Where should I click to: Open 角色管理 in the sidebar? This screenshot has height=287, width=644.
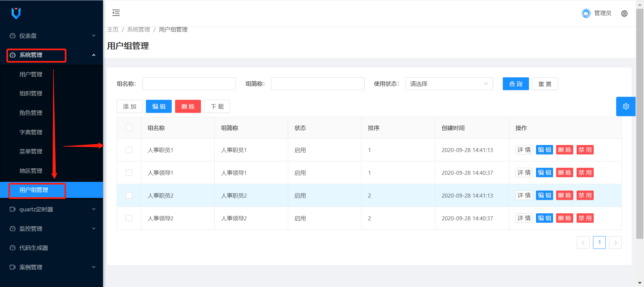point(31,113)
